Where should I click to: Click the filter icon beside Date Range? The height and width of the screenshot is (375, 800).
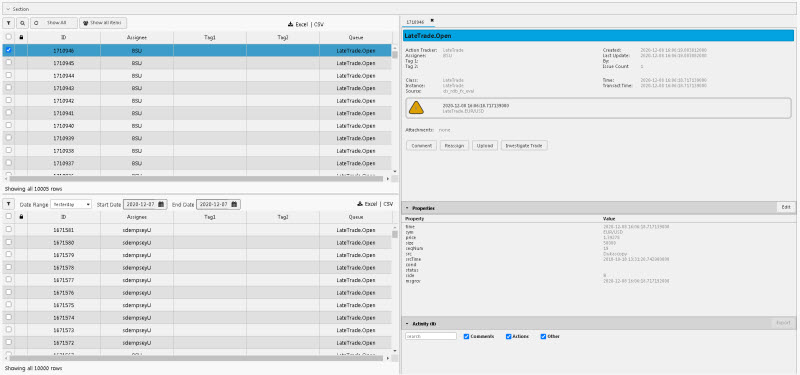point(9,204)
